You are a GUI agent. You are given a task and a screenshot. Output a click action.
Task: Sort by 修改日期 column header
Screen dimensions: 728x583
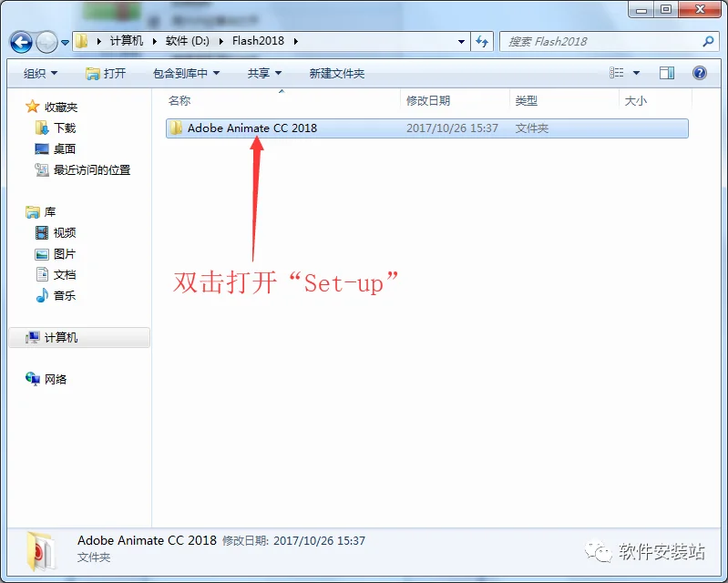(428, 100)
